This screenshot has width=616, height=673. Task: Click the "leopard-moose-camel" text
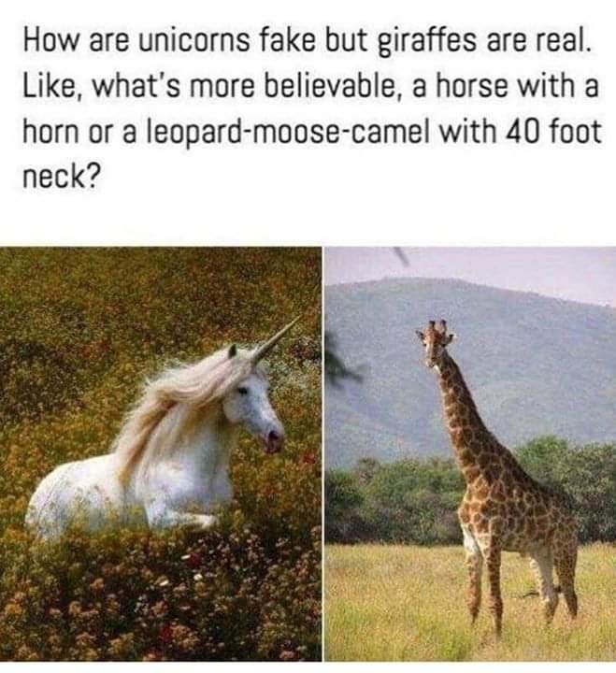(290, 132)
